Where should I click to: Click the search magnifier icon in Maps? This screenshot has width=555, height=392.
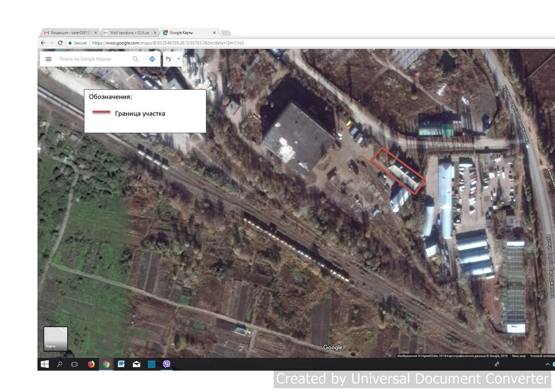click(x=135, y=59)
